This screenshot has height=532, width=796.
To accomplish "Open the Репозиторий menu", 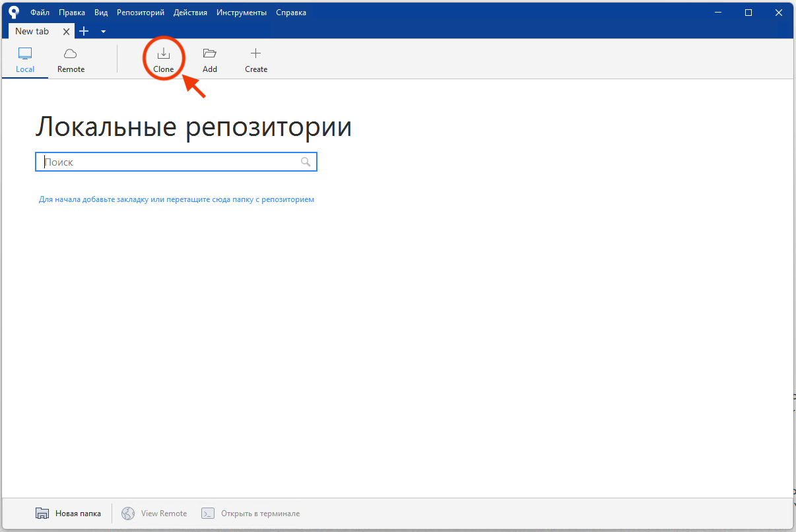I will coord(140,12).
